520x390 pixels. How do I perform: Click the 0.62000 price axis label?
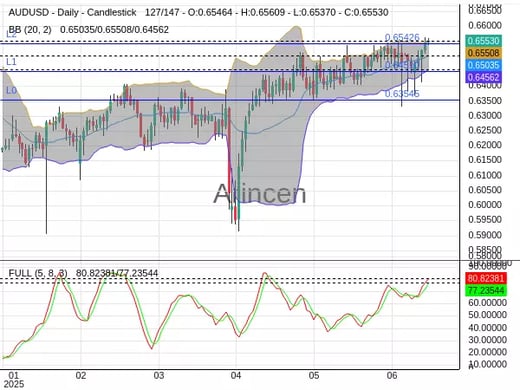(485, 145)
